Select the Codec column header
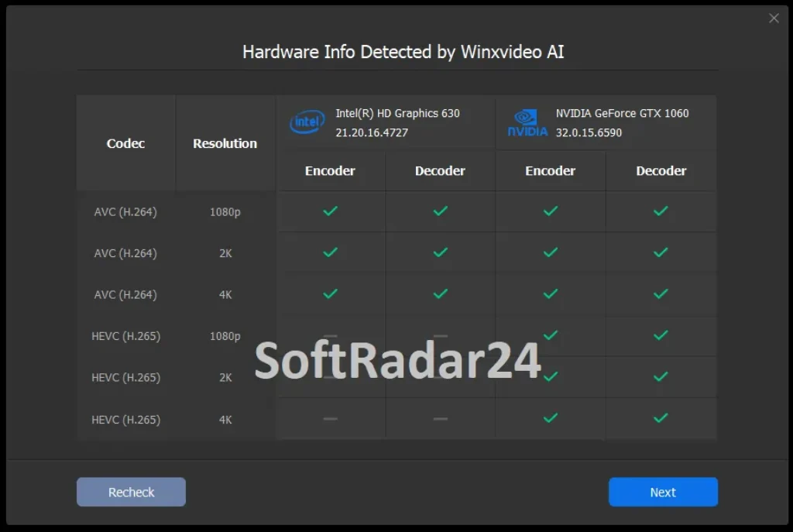This screenshot has width=793, height=532. [x=125, y=143]
